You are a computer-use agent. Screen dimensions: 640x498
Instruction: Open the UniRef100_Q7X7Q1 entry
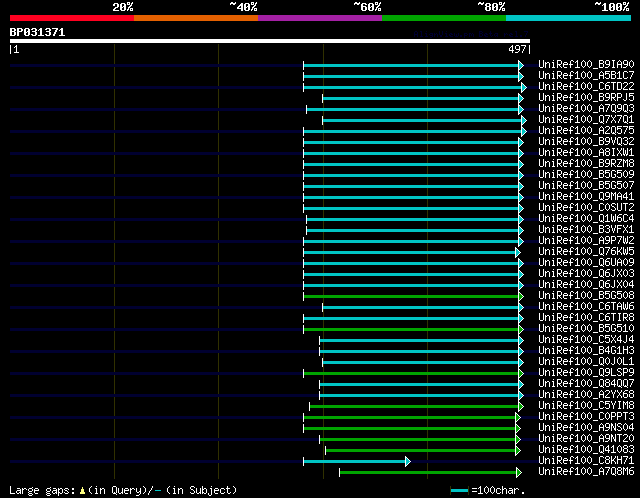click(x=586, y=120)
